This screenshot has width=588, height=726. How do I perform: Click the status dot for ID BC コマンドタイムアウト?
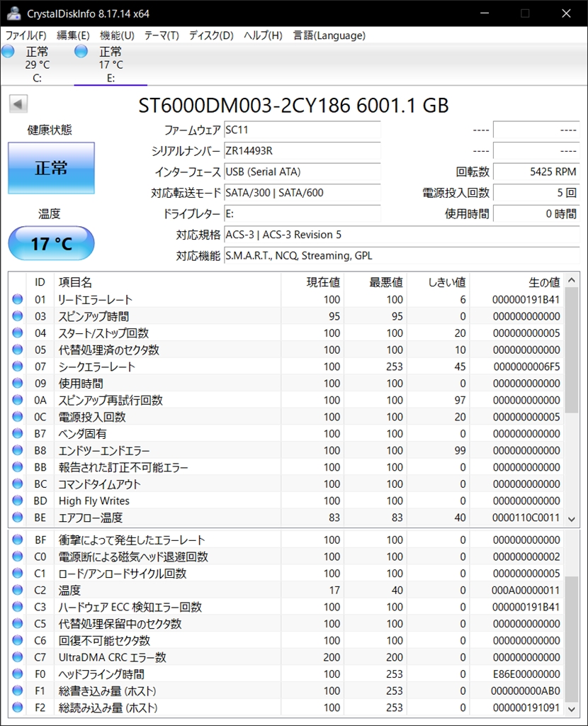click(x=18, y=484)
